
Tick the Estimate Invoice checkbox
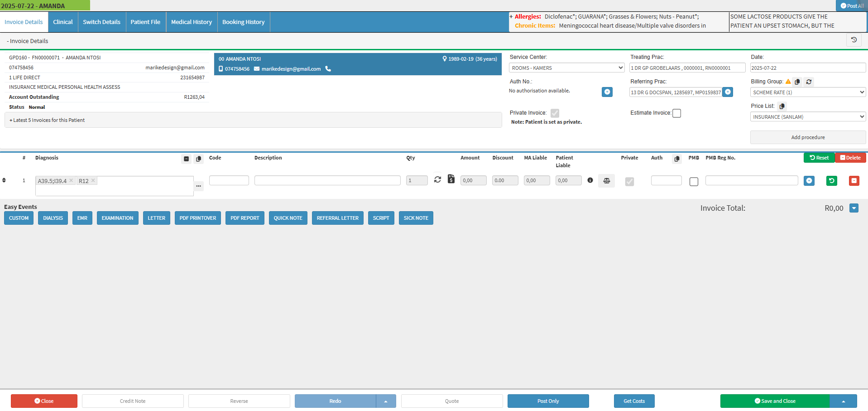click(676, 113)
